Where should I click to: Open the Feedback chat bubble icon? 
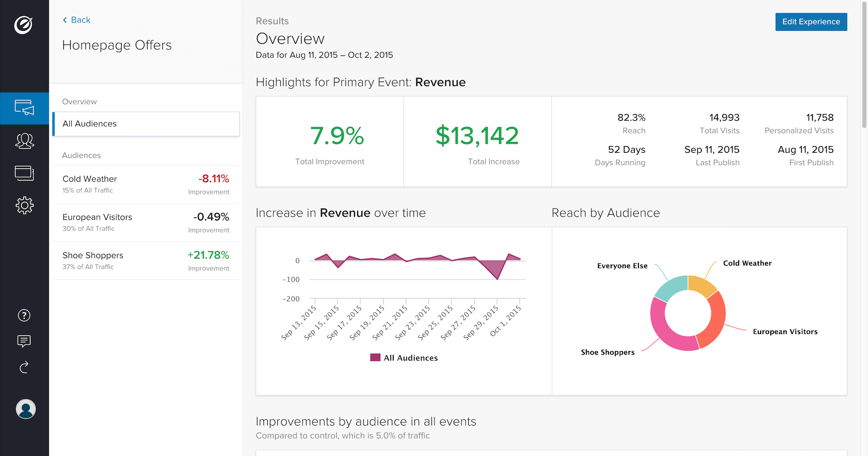(x=24, y=341)
